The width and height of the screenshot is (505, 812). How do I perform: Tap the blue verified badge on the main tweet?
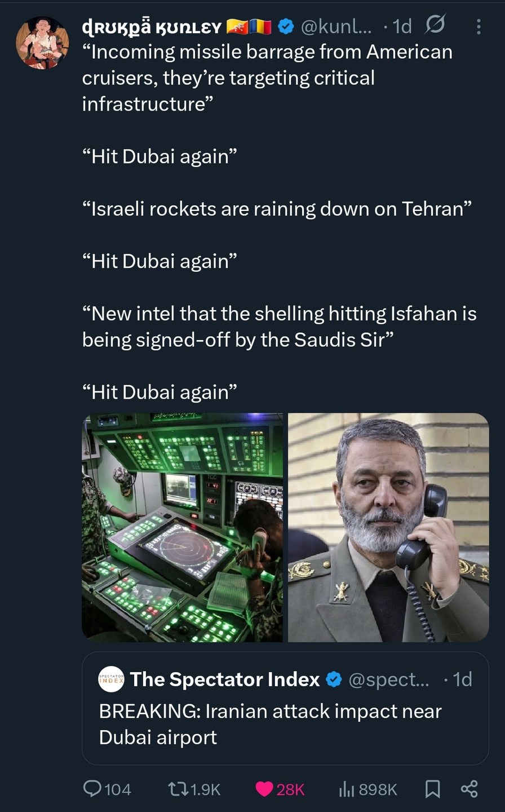286,26
